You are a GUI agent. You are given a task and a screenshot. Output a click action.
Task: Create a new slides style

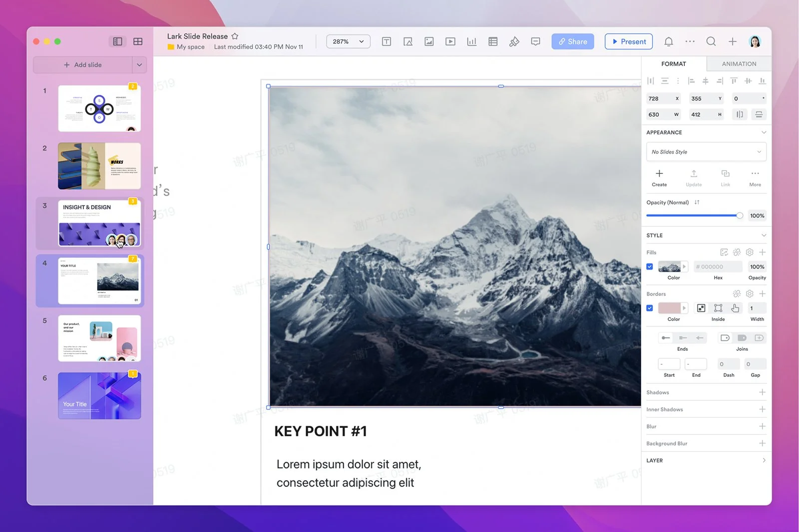pos(659,178)
